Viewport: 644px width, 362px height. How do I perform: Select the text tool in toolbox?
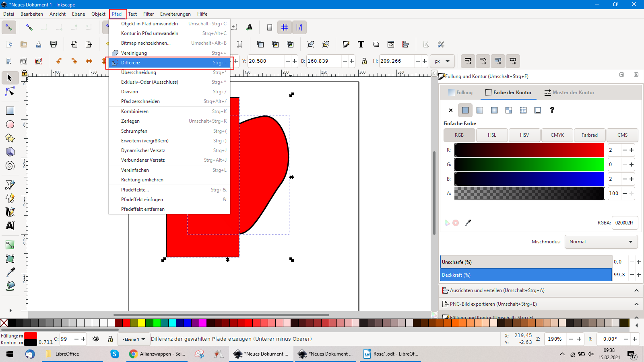[10, 226]
